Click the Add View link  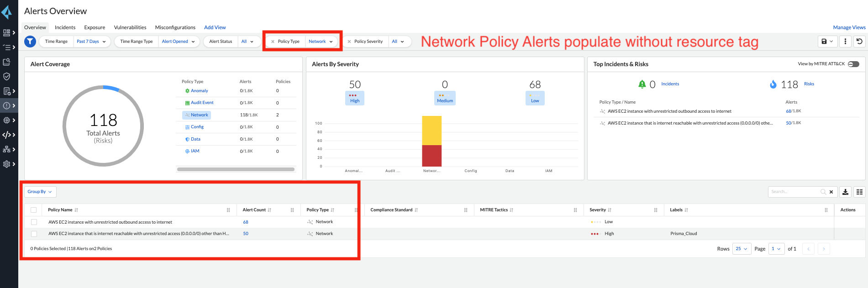pos(215,27)
